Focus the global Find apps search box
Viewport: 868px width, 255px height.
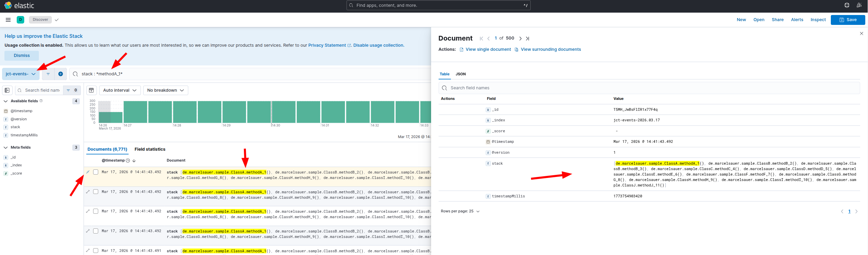[438, 5]
